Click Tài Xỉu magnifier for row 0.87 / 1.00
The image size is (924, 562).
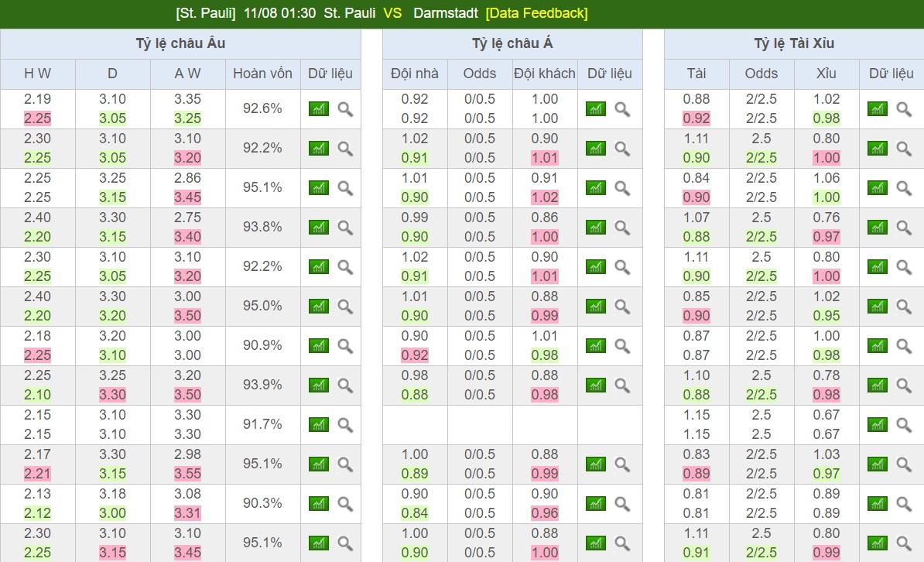pyautogui.click(x=904, y=346)
